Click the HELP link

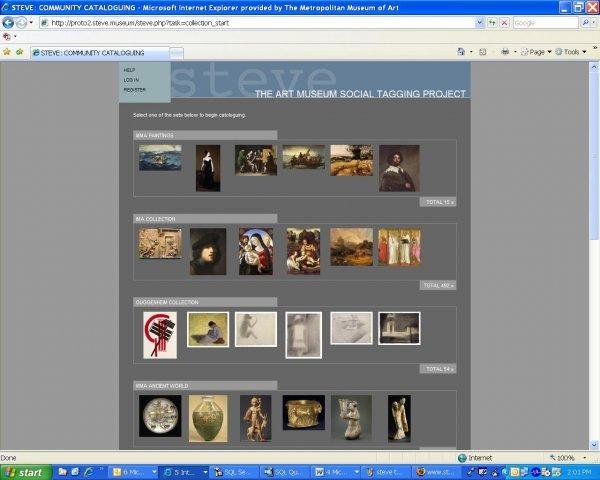tap(129, 70)
